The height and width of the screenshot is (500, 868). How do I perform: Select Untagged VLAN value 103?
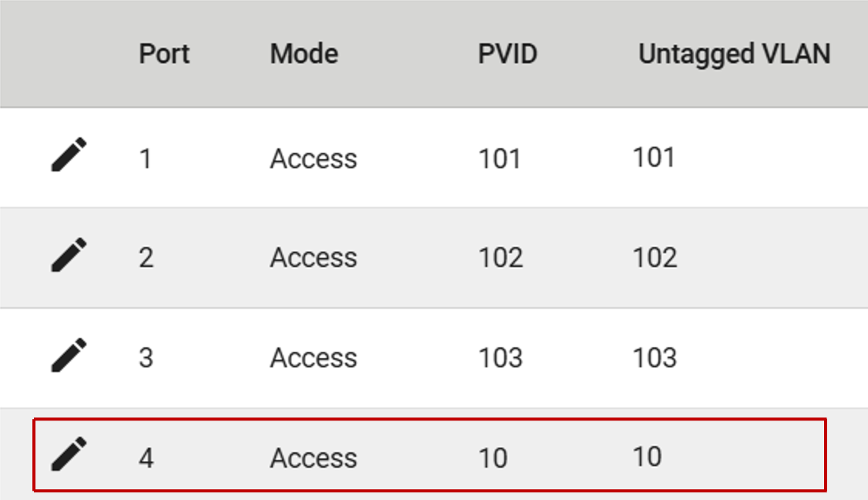pyautogui.click(x=654, y=357)
